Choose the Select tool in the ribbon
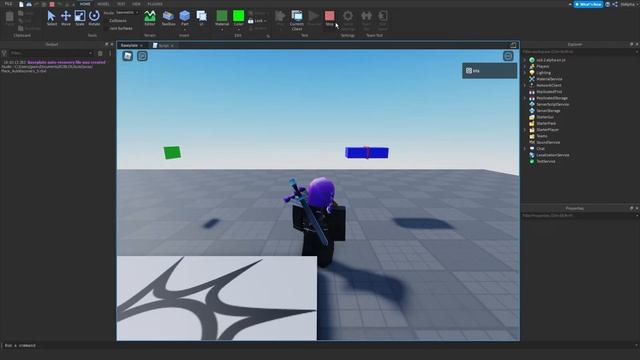Viewport: 640px width, 360px height. tap(51, 18)
